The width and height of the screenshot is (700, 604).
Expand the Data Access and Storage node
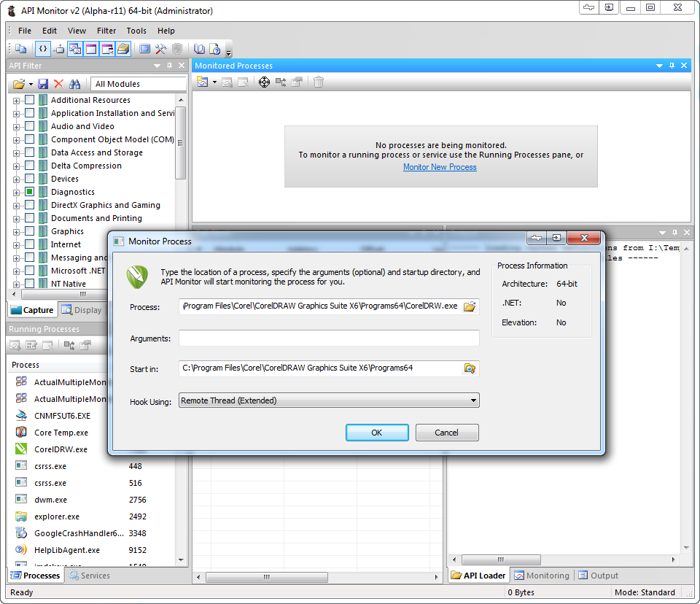point(16,152)
